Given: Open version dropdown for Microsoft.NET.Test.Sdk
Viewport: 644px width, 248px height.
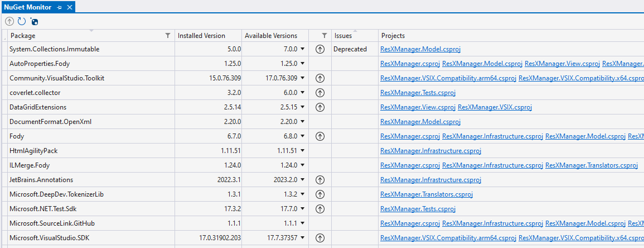Looking at the screenshot, I should (x=303, y=209).
